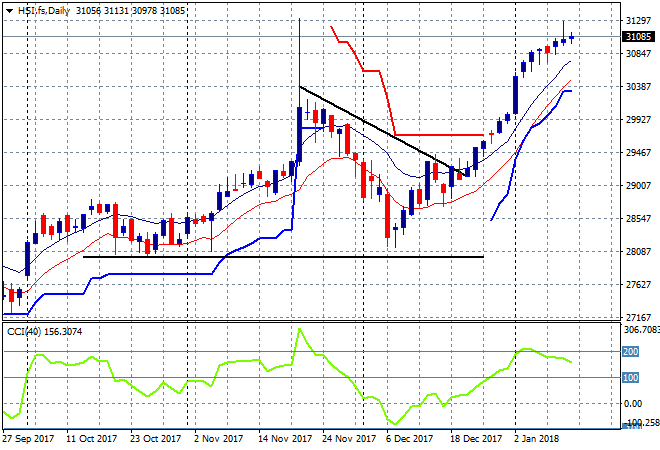Click price scale value 30387
Image resolution: width=660 pixels, height=450 pixels.
tap(638, 87)
